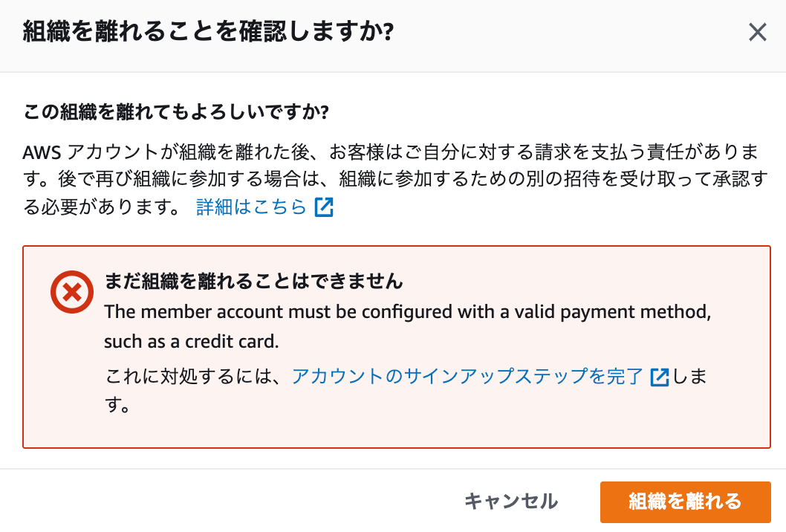Click external-link icon beside 詳細はこちら
The image size is (786, 532).
324,207
